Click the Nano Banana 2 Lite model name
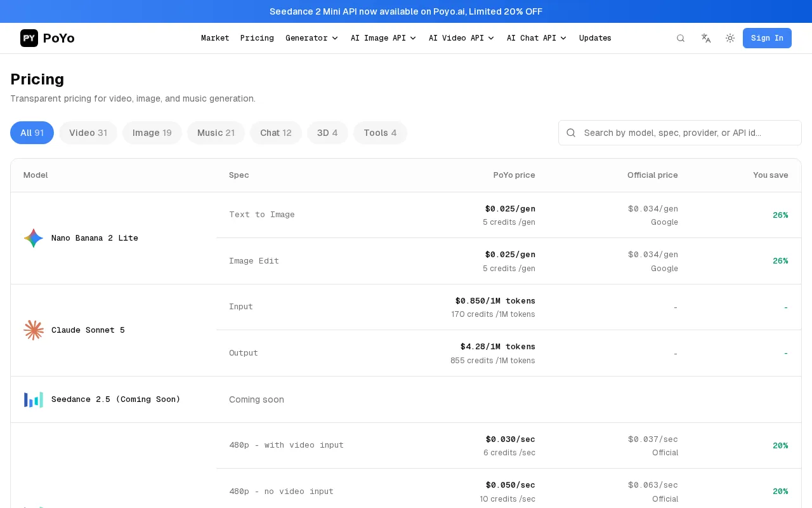This screenshot has height=508, width=812. click(95, 238)
